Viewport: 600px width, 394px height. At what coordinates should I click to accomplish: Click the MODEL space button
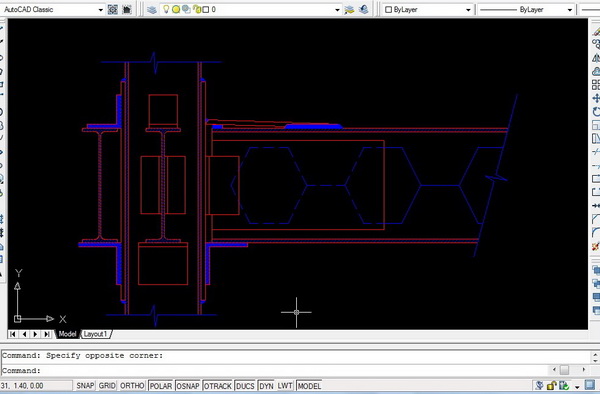(309, 386)
